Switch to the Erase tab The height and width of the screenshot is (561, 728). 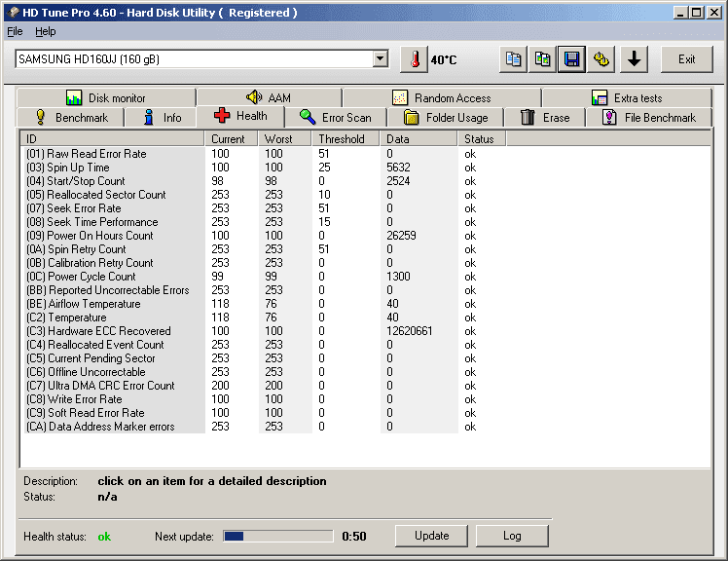[545, 118]
